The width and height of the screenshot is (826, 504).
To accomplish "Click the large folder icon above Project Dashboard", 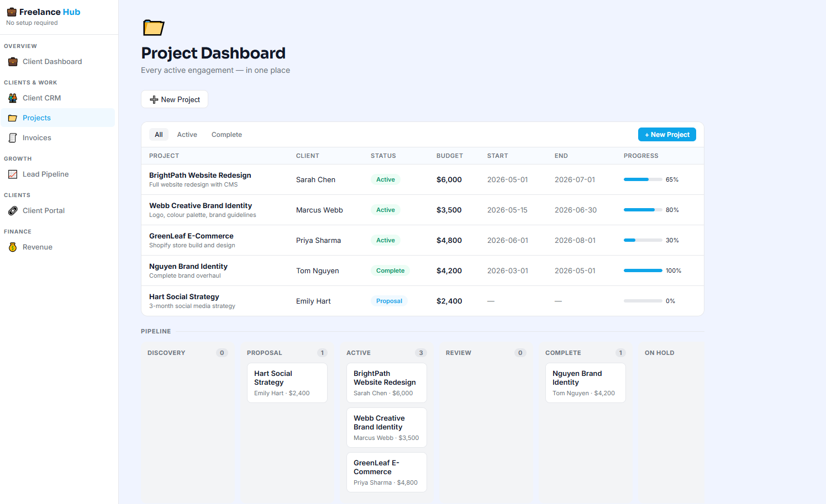I will [x=154, y=28].
